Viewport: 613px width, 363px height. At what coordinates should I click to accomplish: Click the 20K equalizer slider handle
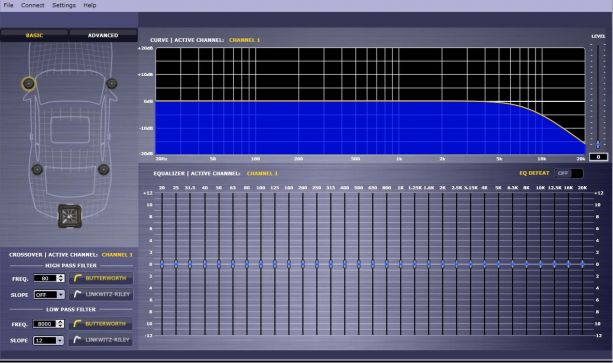[583, 265]
